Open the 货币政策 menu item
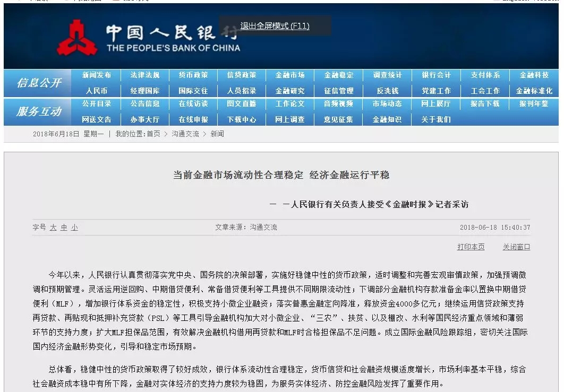Image resolution: width=564 pixels, height=392 pixels. 193,75
